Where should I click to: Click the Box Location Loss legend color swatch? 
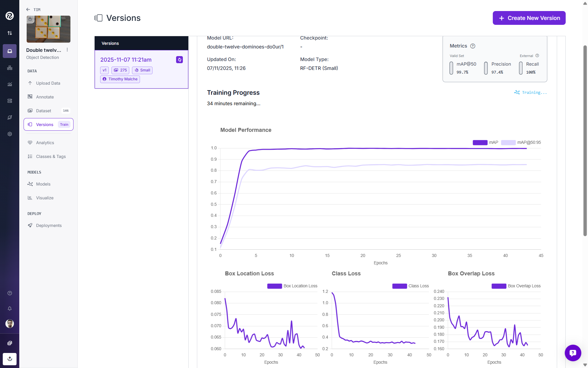(274, 286)
